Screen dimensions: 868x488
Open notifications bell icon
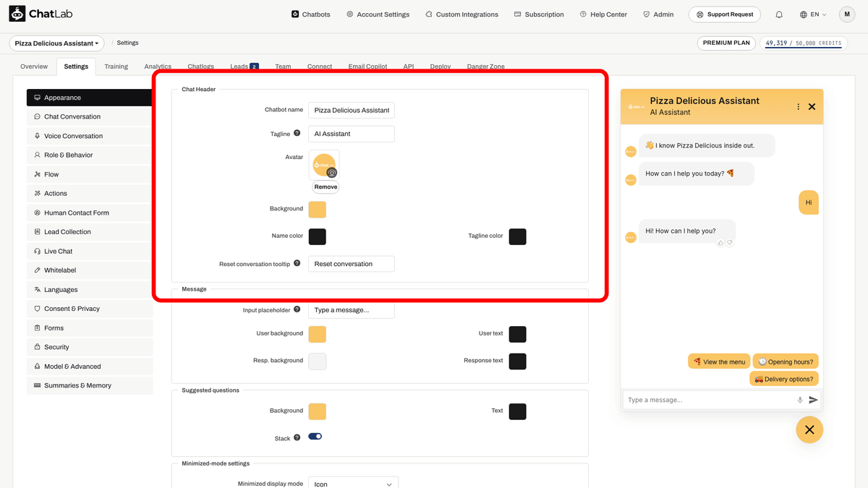(x=779, y=14)
